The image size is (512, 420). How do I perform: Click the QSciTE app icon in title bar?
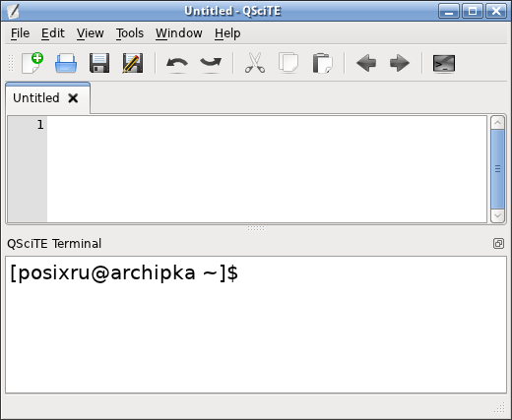13,12
